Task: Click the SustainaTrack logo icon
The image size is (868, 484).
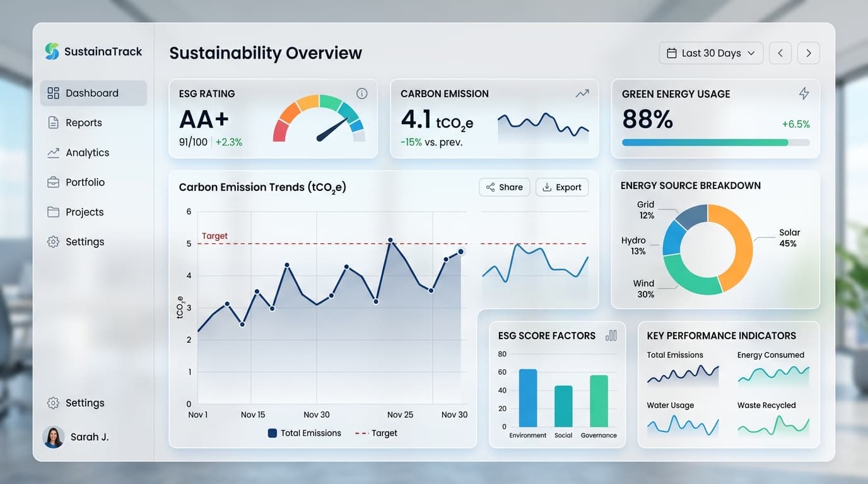Action: click(x=52, y=52)
